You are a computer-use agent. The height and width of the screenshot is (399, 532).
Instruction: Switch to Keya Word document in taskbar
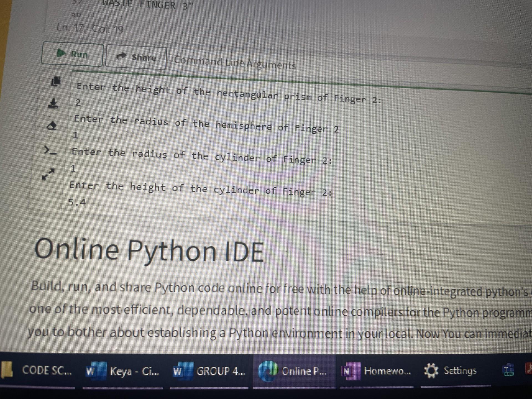click(122, 371)
